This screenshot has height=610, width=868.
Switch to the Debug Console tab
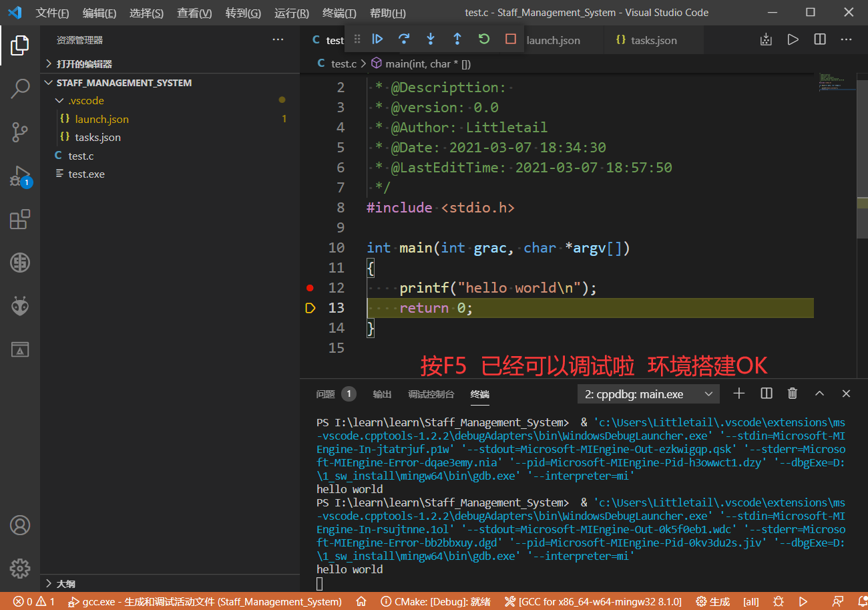(431, 394)
